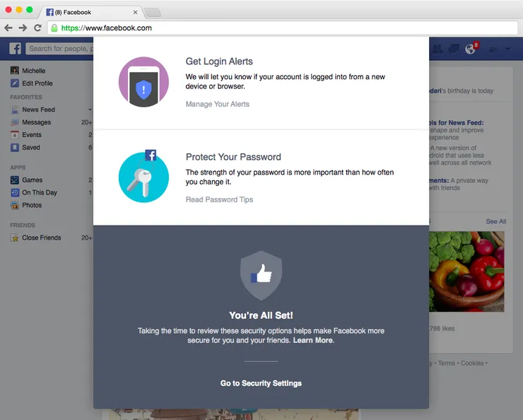Click the thumbs-up shield icon

click(x=261, y=276)
